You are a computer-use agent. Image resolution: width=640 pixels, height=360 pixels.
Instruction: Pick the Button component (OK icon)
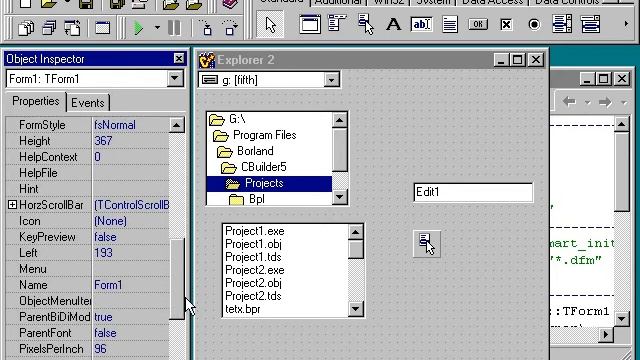(478, 24)
